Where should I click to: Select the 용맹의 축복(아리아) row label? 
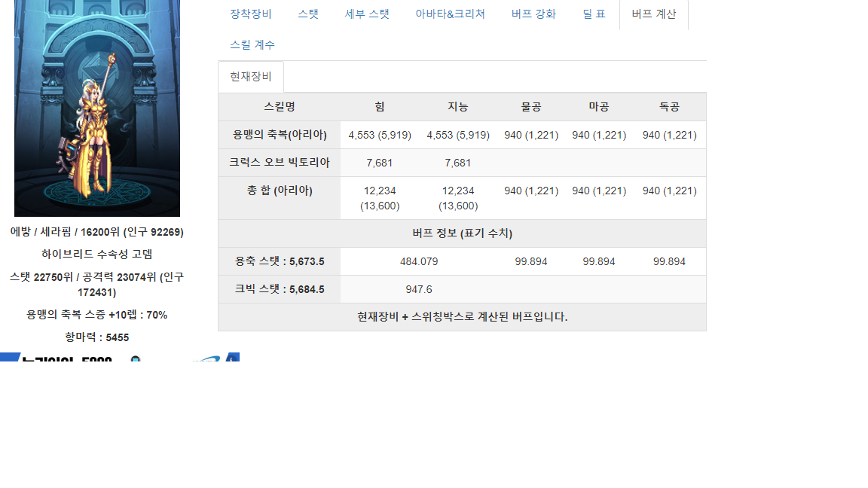(280, 135)
